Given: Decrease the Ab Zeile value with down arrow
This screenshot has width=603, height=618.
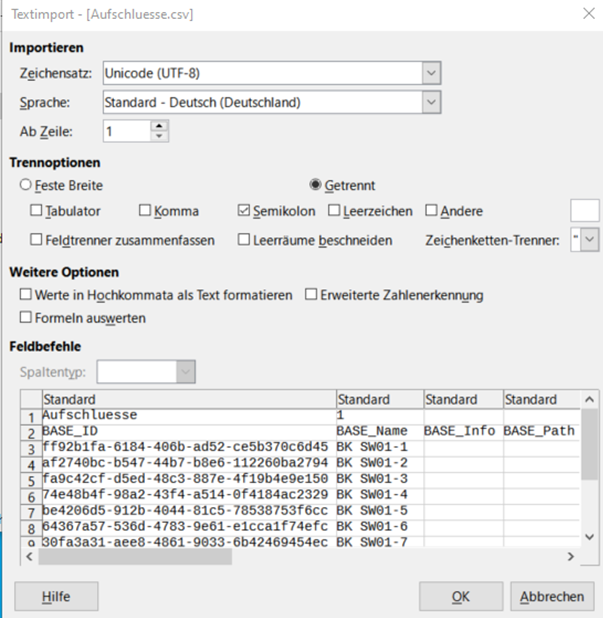Looking at the screenshot, I should click(x=159, y=136).
